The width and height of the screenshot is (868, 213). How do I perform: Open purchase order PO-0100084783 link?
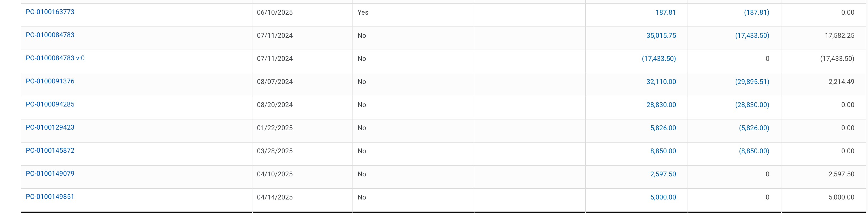(x=50, y=35)
